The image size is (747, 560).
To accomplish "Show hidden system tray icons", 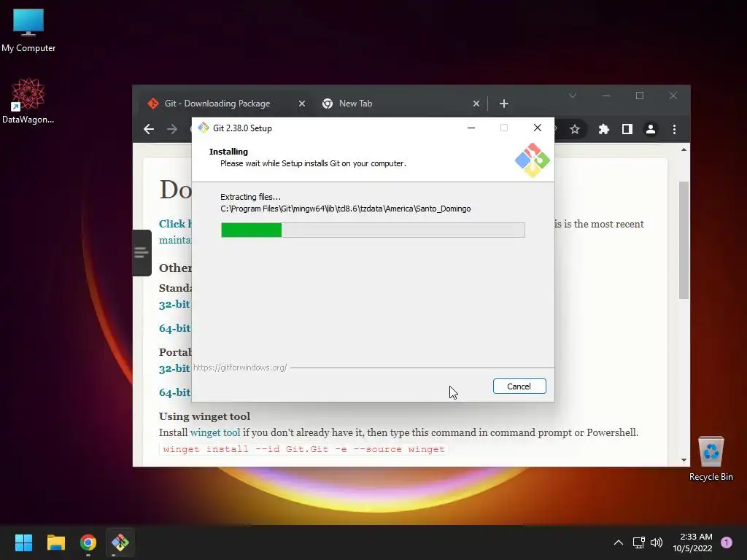I will click(619, 542).
